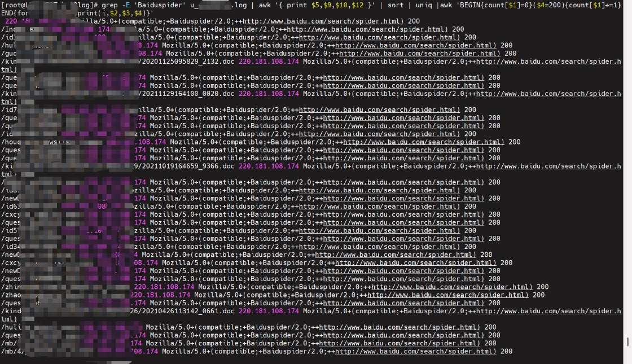Click the terminal scrollbar thumb at right edge
Screen dimensions: 632x364
click(x=627, y=342)
